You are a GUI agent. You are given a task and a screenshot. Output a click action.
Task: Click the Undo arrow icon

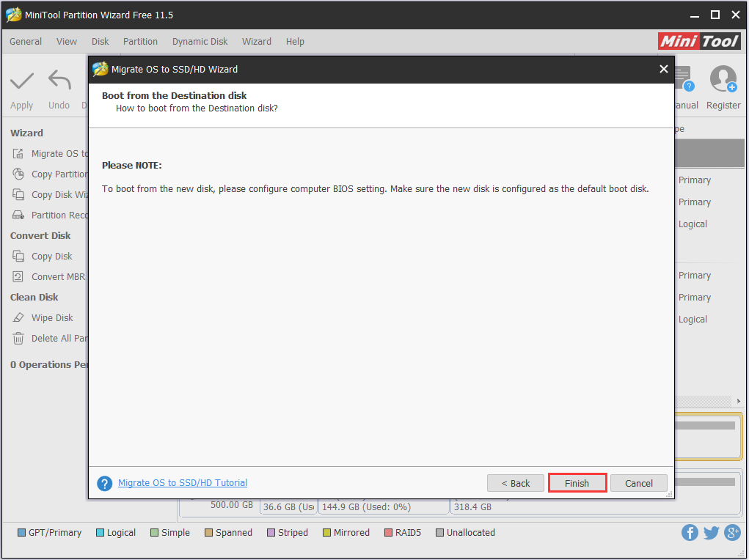[59, 80]
